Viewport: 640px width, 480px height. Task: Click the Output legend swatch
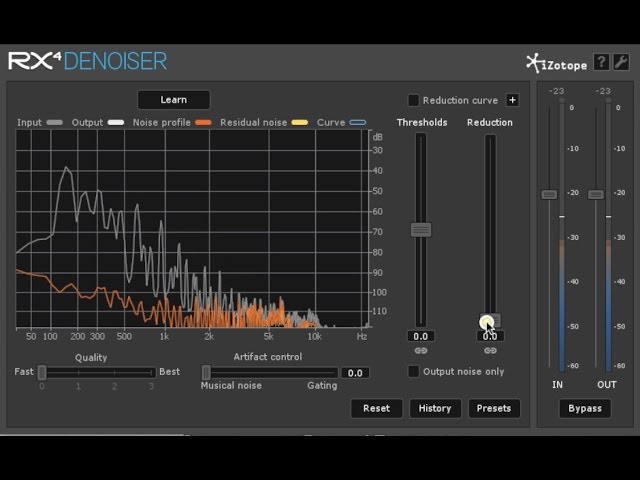coord(116,122)
